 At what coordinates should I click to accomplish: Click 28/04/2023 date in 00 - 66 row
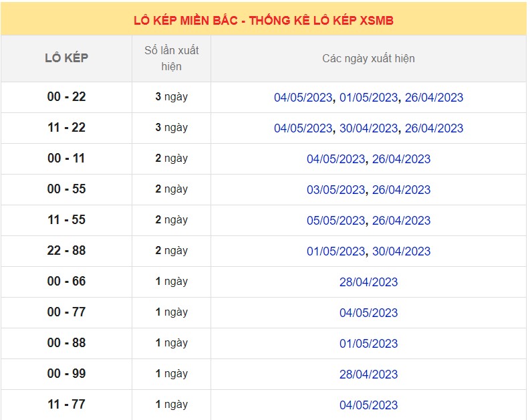(x=368, y=282)
